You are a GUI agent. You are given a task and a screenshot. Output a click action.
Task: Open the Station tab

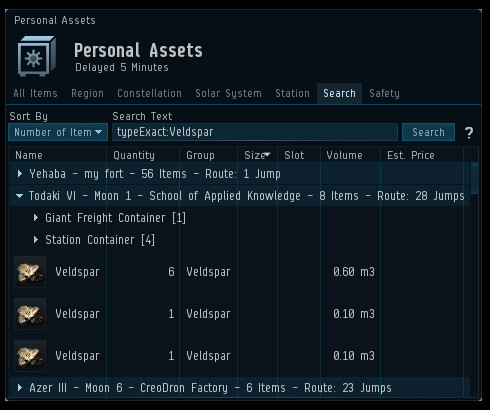pos(292,93)
